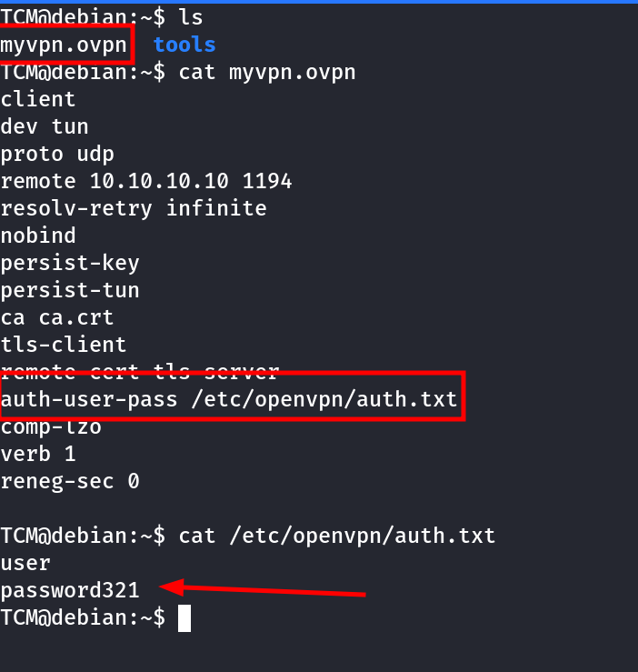Click the 'tls-client' config line
The width and height of the screenshot is (638, 672).
[x=64, y=345]
